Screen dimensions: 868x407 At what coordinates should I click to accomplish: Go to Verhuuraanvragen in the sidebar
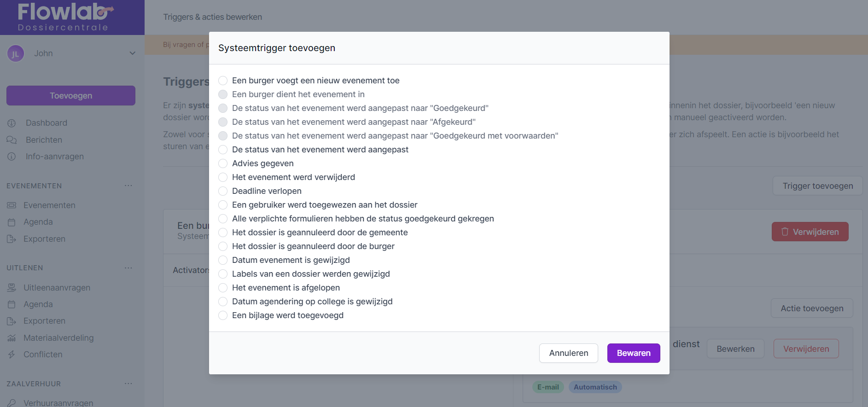point(58,403)
